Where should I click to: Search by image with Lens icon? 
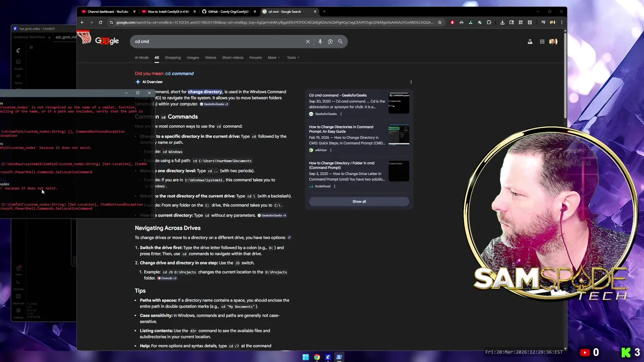coord(330,41)
